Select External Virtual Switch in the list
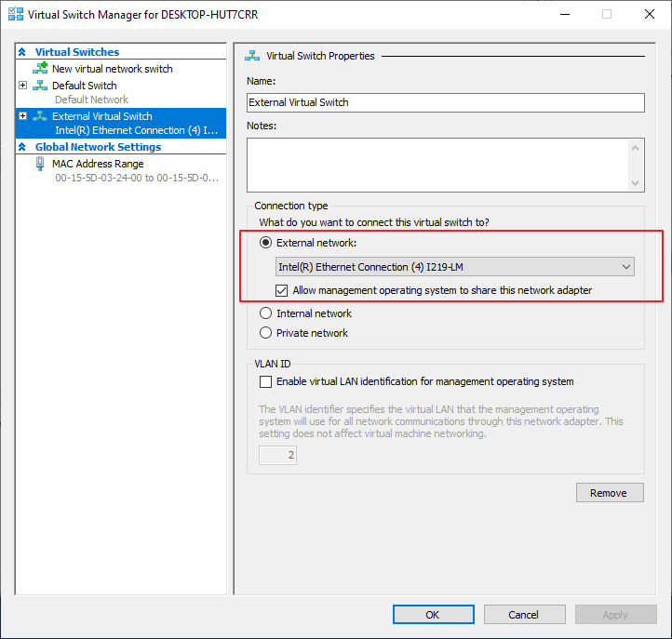This screenshot has height=639, width=672. click(x=102, y=116)
